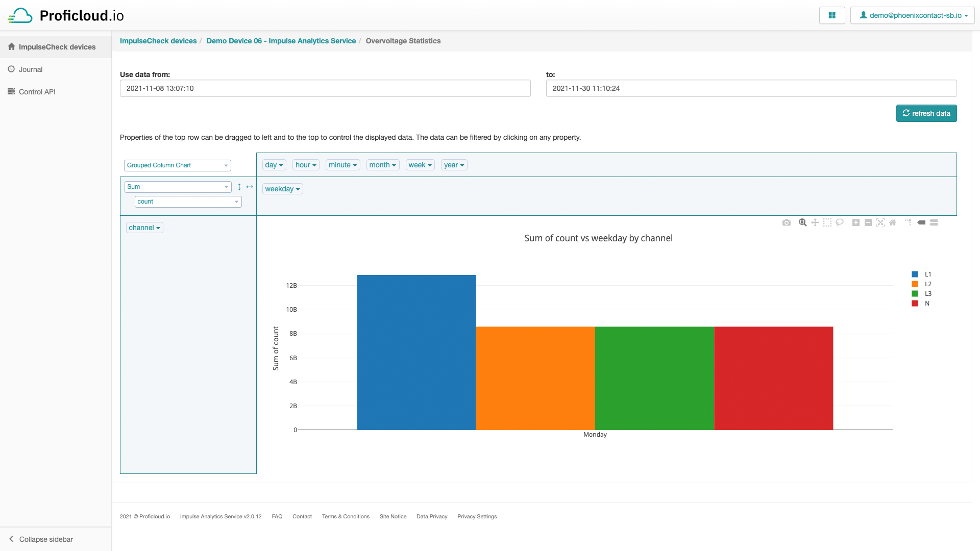Open the Journal page in the sidebar
The height and width of the screenshot is (551, 980).
(31, 69)
